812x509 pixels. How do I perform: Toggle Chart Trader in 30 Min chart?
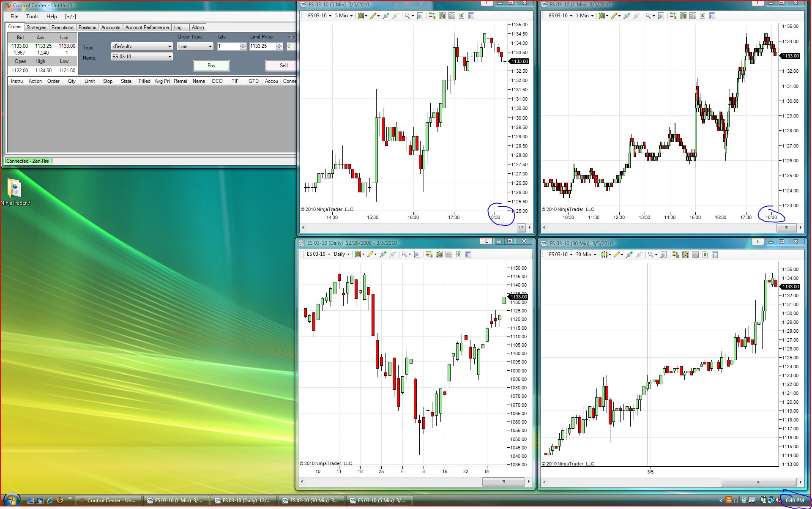point(675,255)
